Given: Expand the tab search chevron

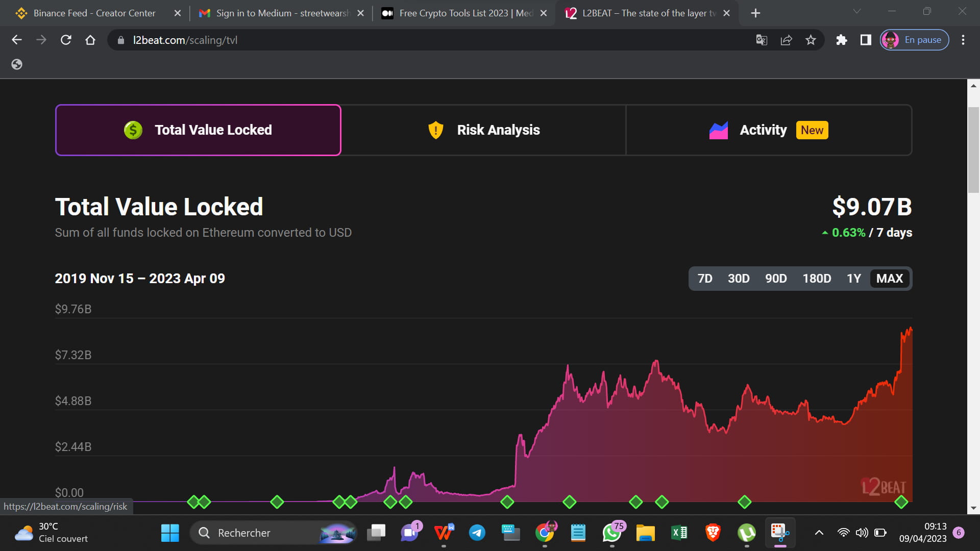Looking at the screenshot, I should click(x=857, y=11).
